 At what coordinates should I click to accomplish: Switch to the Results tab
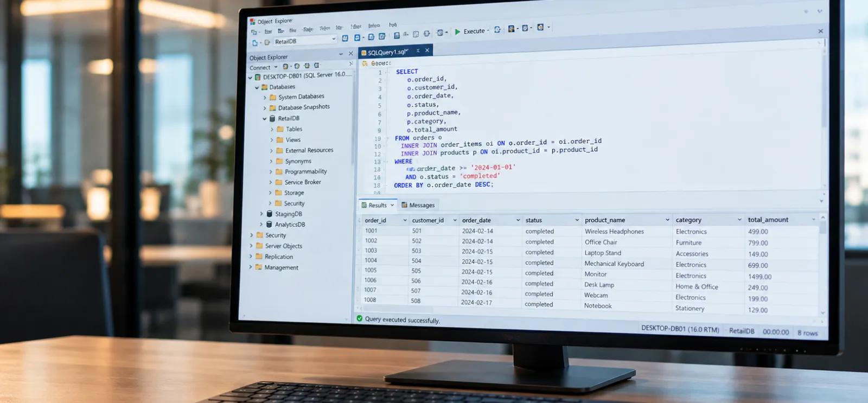point(378,205)
